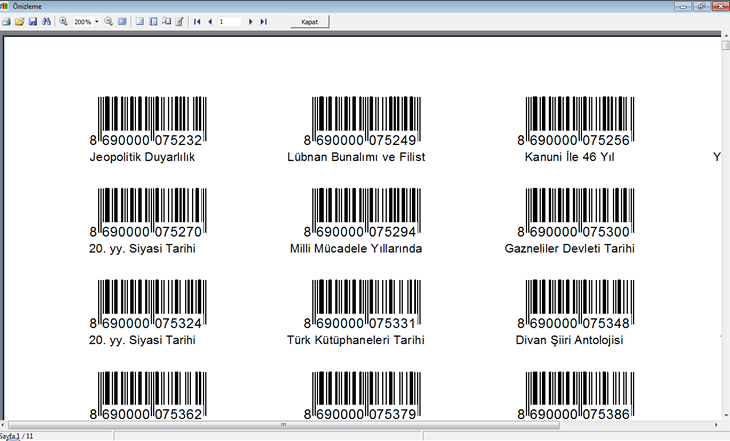Open a report file with the folder icon
730x441 pixels.
20,21
